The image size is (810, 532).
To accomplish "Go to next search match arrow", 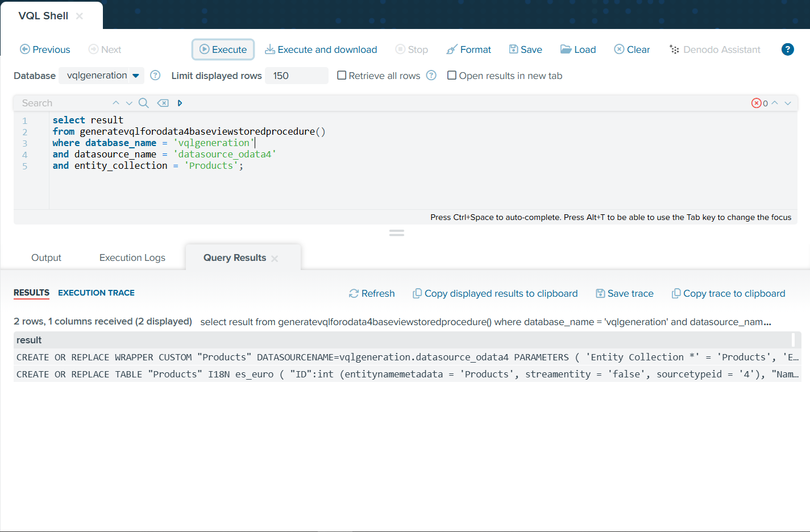I will [129, 103].
